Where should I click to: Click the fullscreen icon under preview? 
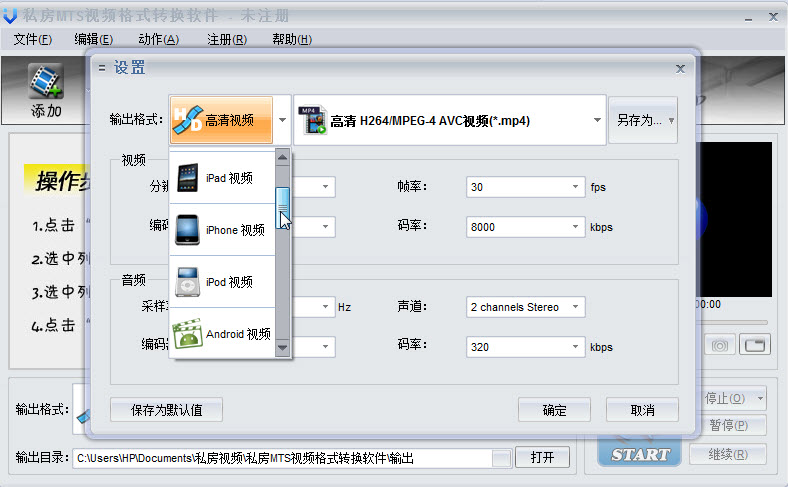click(755, 345)
